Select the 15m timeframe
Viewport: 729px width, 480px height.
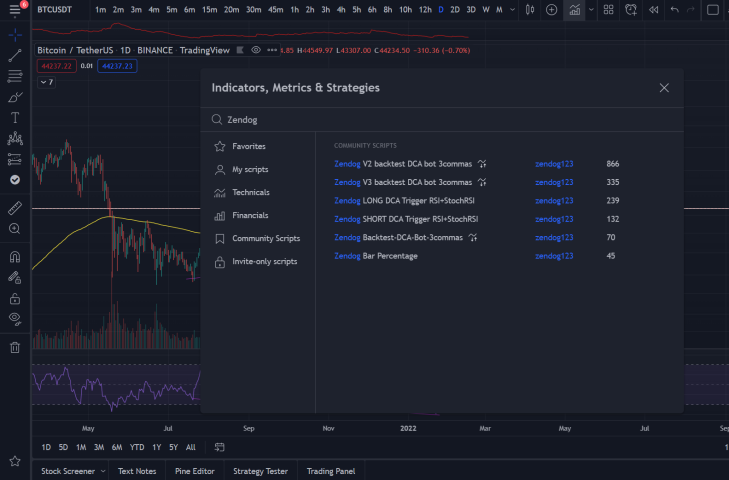click(x=209, y=10)
